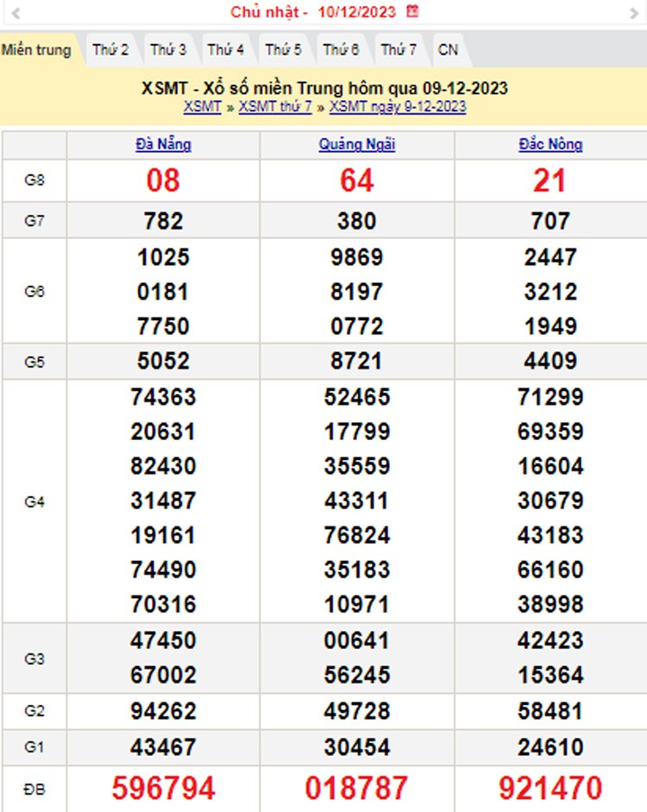Open the Đắc Nông province link

click(x=550, y=145)
